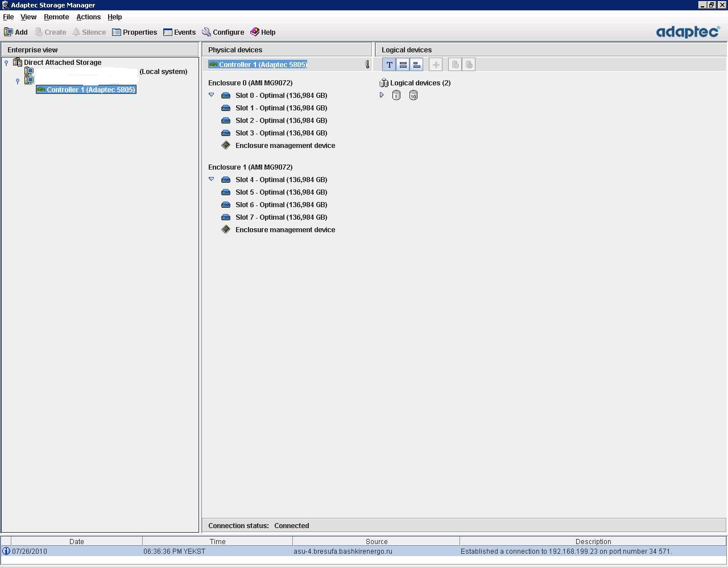Viewport: 728px width, 568px height.
Task: Collapse Enclosure 1 drive list triangle
Action: (x=212, y=179)
